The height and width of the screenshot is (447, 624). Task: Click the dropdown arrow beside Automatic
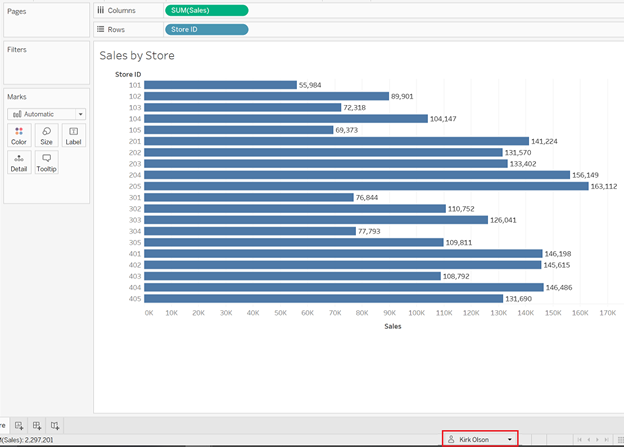point(80,114)
